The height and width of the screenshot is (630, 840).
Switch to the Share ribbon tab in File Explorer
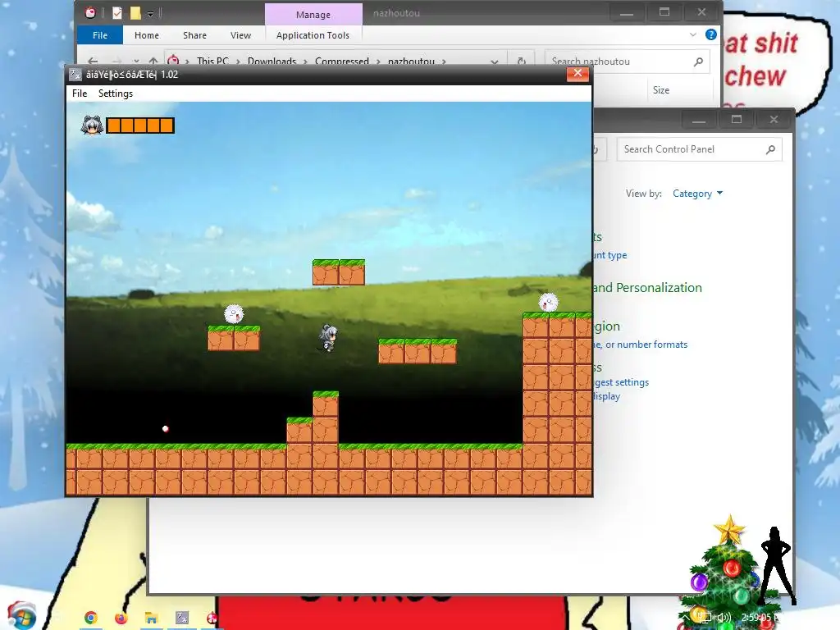[194, 35]
